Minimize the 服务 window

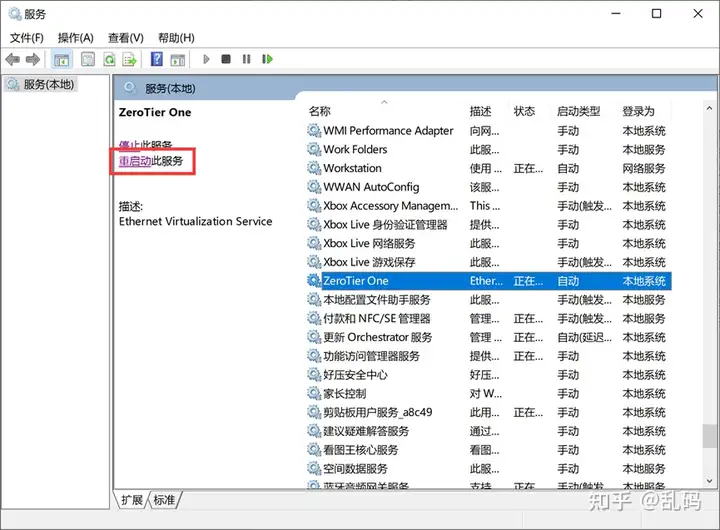616,14
